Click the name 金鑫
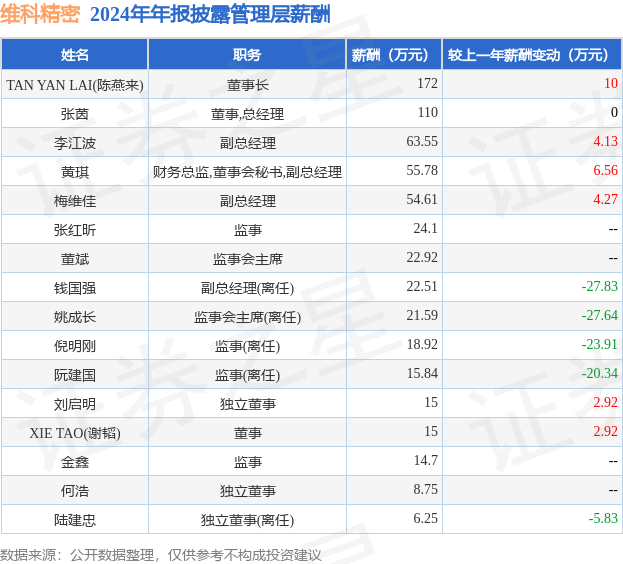Viewport: 623px width, 564px height. coord(75,462)
